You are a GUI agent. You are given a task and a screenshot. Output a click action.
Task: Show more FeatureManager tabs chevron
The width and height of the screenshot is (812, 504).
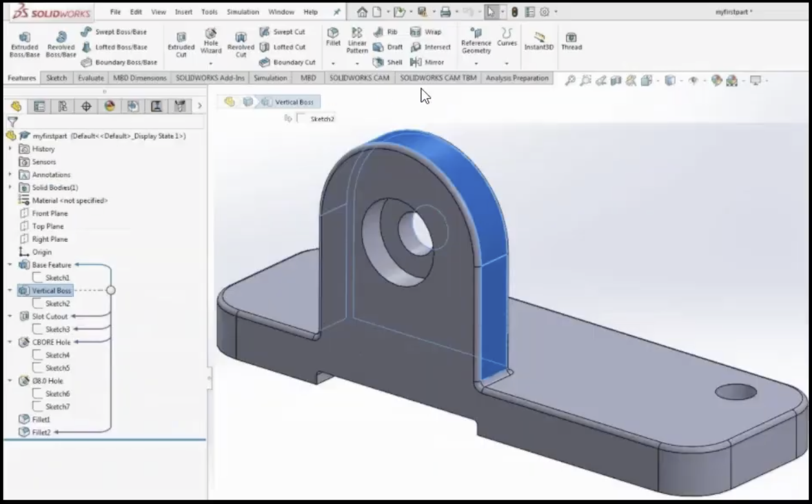pos(200,106)
